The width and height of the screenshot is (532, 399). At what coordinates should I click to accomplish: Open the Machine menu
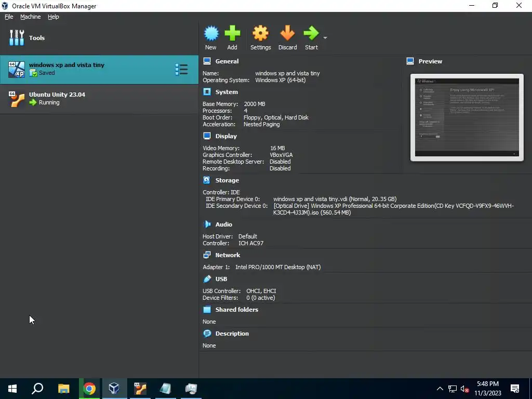tap(31, 17)
